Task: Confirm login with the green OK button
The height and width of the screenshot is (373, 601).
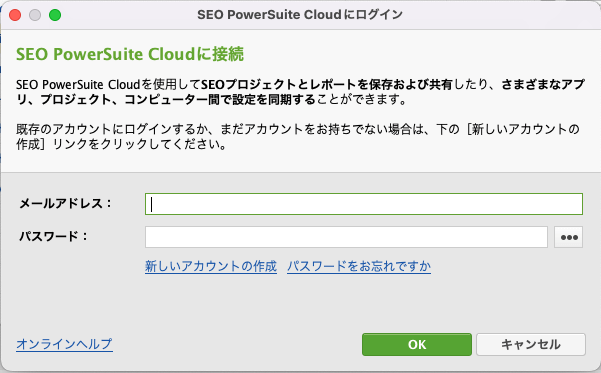Action: pyautogui.click(x=417, y=344)
